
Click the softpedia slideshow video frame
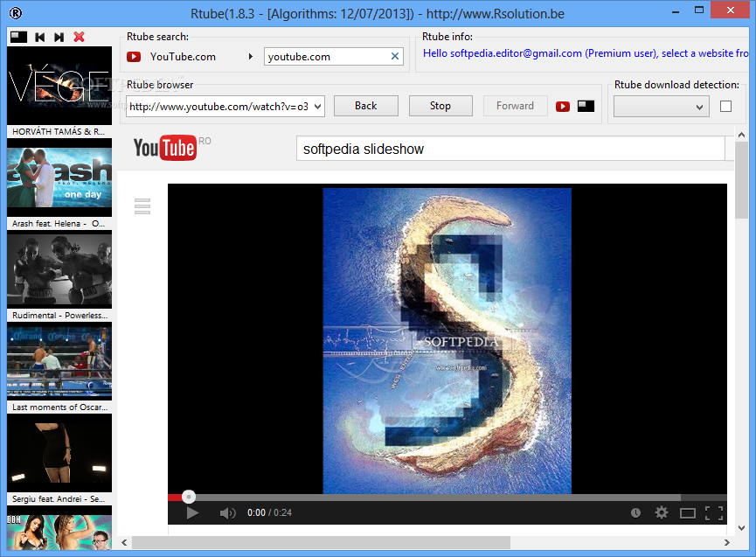click(447, 340)
